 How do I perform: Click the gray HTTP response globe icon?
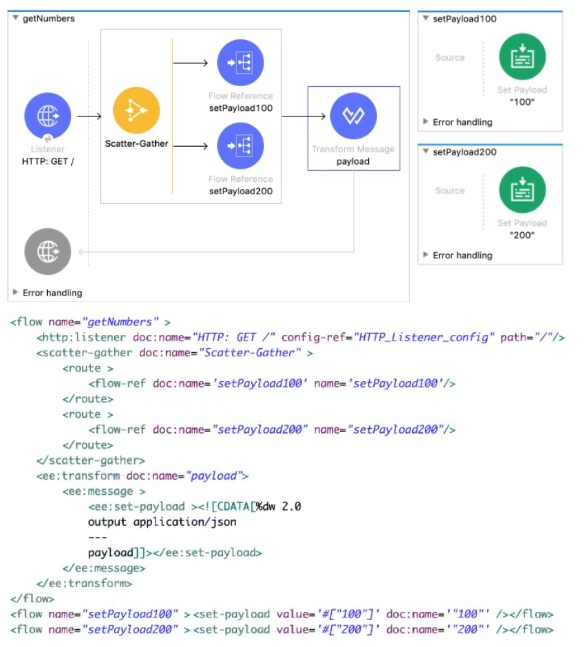click(47, 251)
